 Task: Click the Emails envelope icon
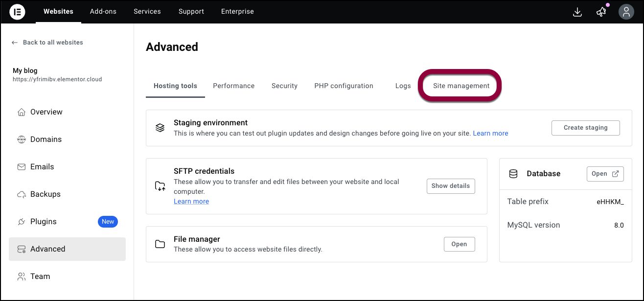click(22, 167)
